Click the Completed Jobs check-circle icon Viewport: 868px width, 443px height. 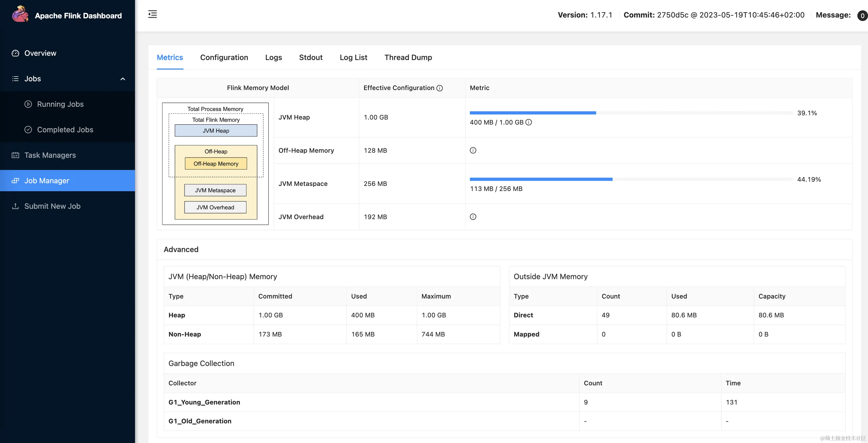point(28,130)
